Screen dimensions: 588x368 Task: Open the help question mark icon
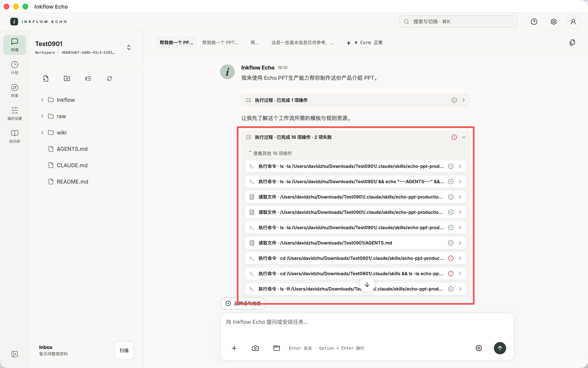point(534,22)
